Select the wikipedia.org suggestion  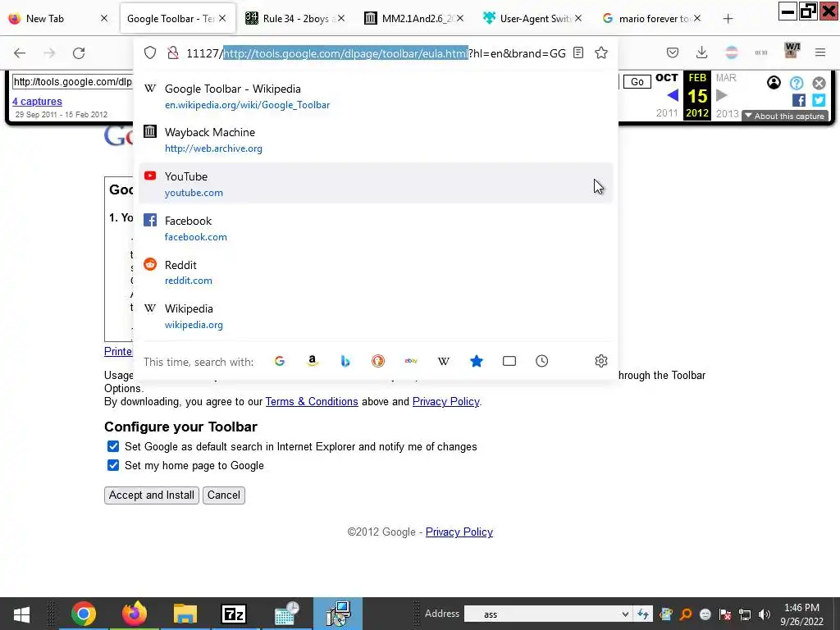point(376,316)
